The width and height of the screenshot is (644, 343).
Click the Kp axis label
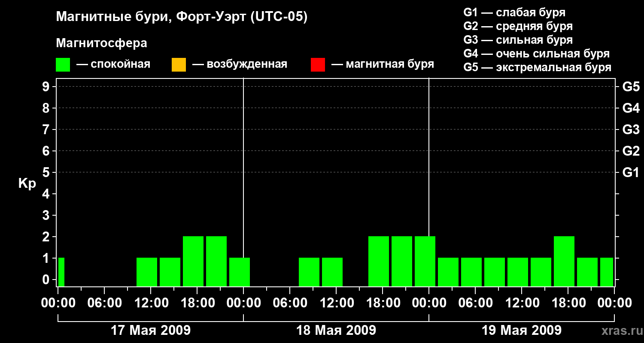27,184
